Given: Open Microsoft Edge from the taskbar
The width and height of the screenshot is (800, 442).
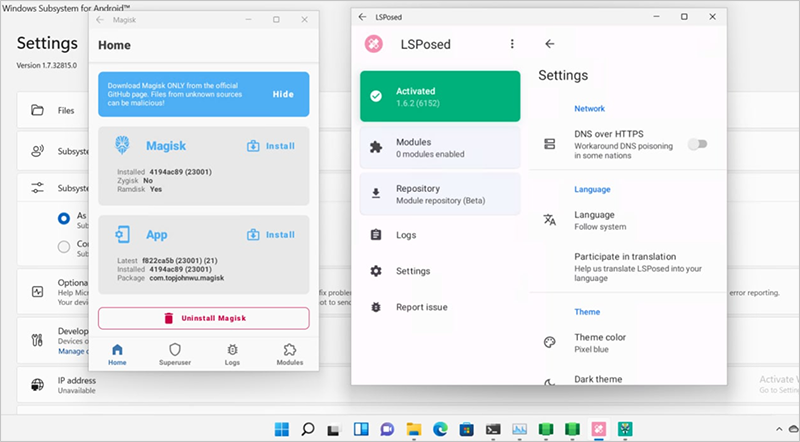Looking at the screenshot, I should (440, 429).
